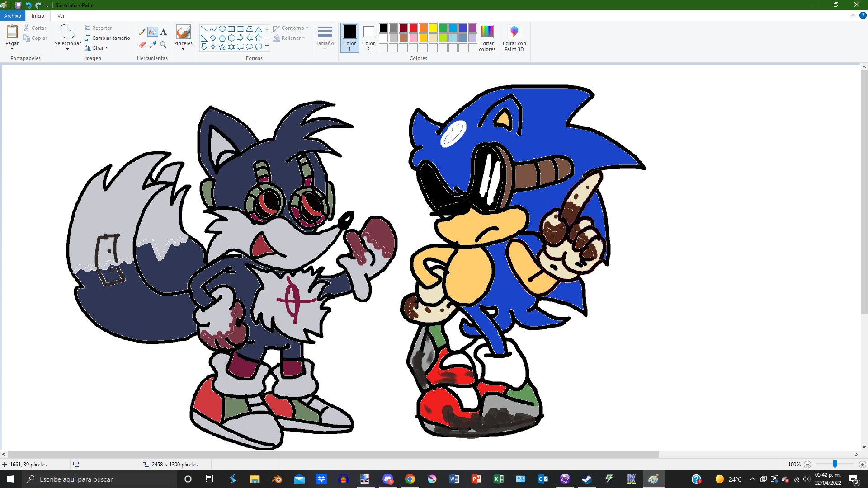The image size is (868, 488).
Task: Choose the Right arrow shape
Action: coord(240,38)
